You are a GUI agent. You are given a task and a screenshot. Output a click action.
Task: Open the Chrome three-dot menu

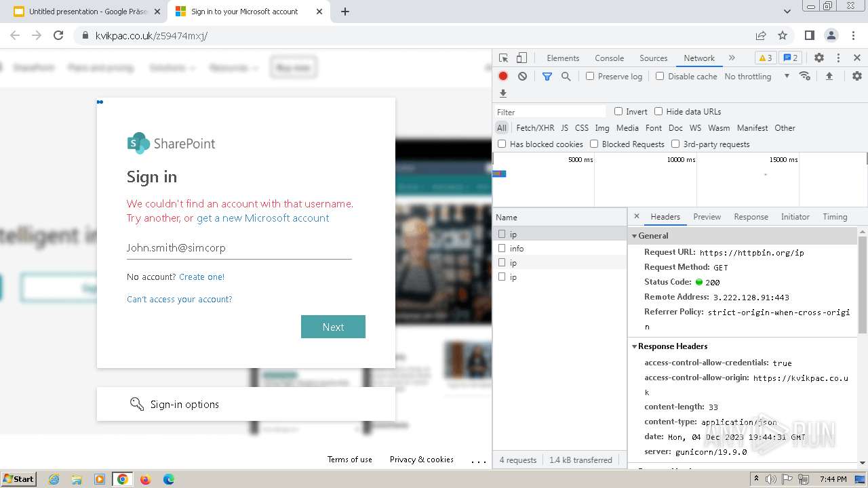(x=852, y=35)
